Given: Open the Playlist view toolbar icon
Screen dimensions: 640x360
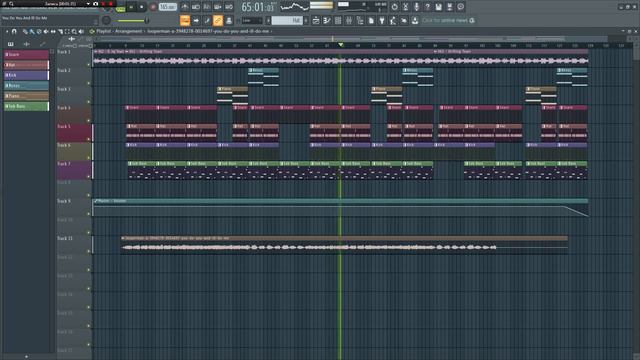Looking at the screenshot, I should (316, 20).
